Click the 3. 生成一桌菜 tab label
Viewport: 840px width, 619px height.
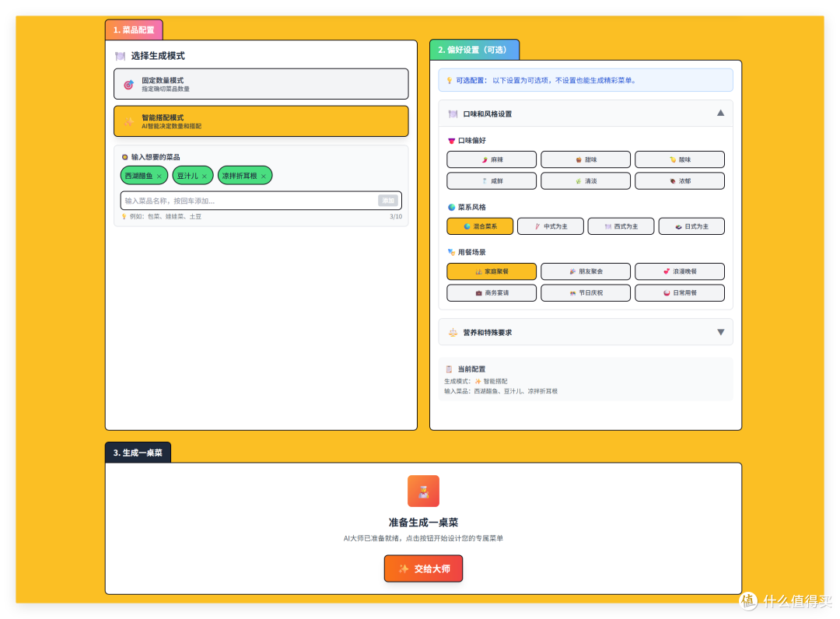coord(138,453)
